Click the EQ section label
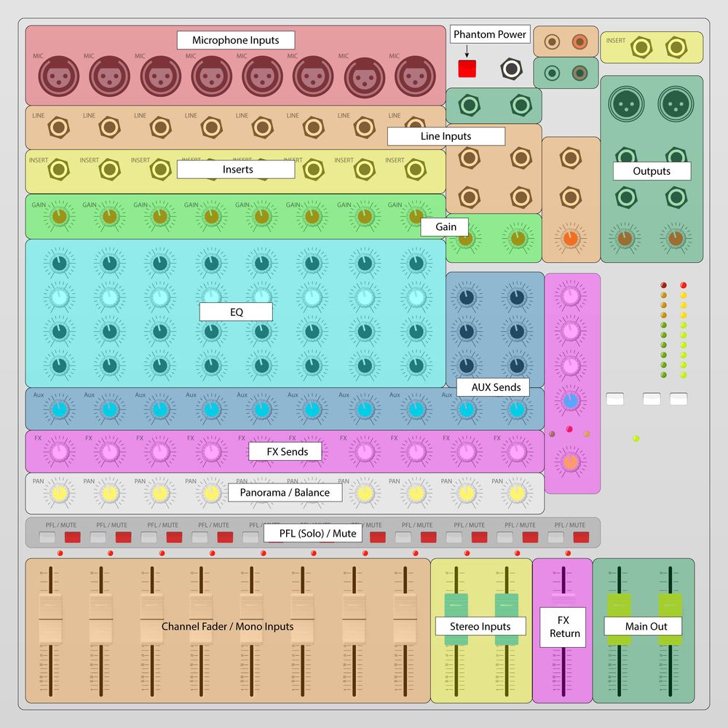Viewport: 728px width, 728px height. coord(235,312)
